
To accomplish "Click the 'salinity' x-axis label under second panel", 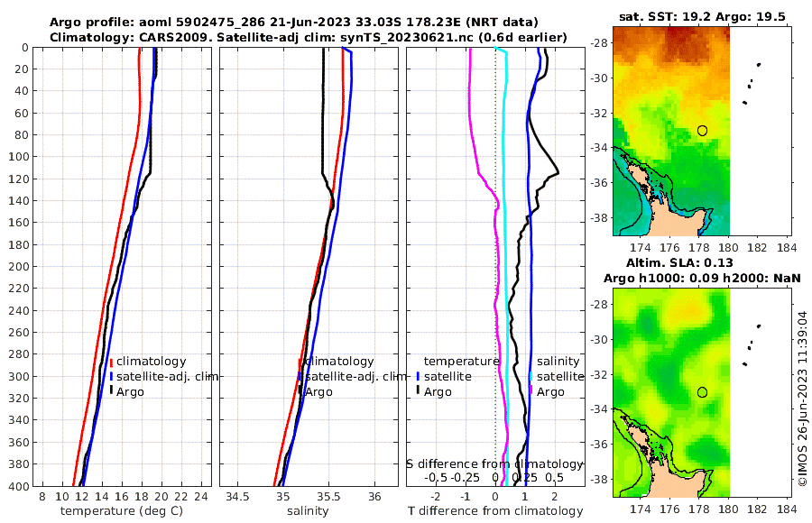I will (x=308, y=511).
